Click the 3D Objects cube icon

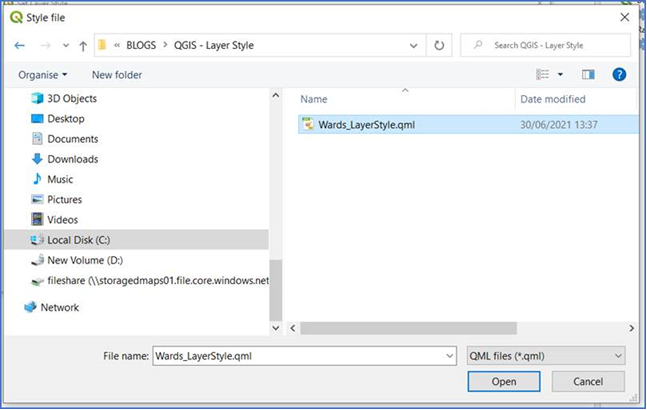(37, 98)
